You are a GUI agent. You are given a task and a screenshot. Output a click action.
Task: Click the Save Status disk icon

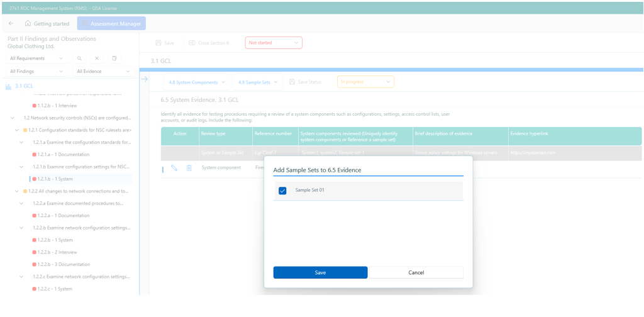pos(292,82)
